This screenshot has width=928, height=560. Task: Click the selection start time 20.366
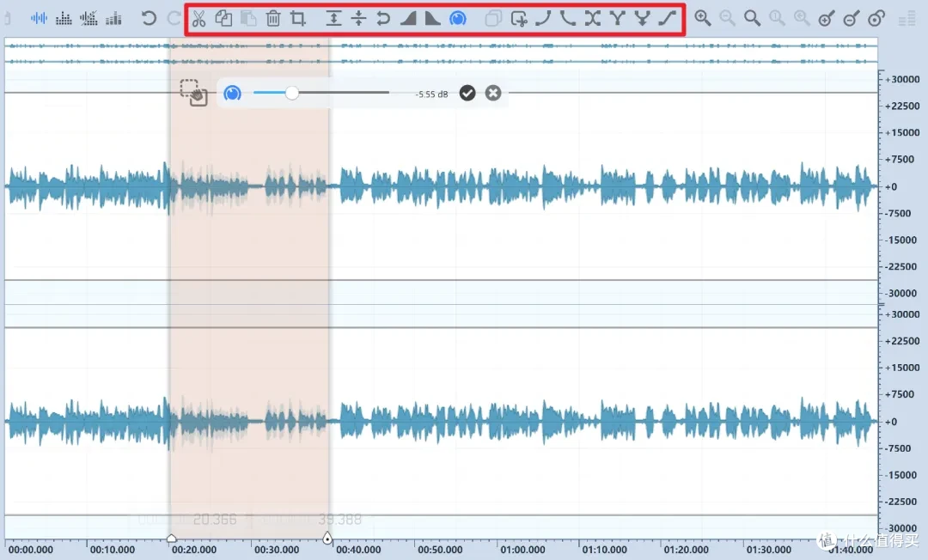(x=215, y=519)
